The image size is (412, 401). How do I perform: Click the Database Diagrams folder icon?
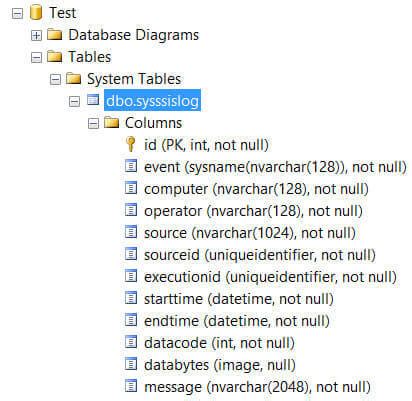(x=55, y=35)
